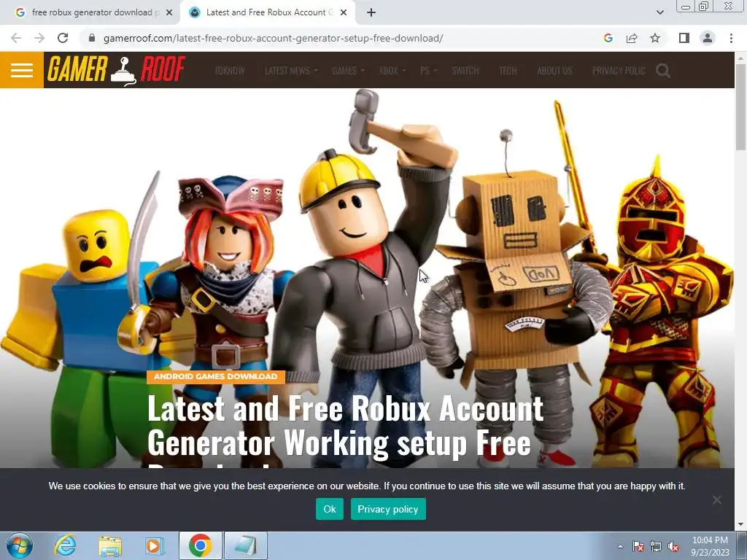Open a new browser tab

click(371, 12)
